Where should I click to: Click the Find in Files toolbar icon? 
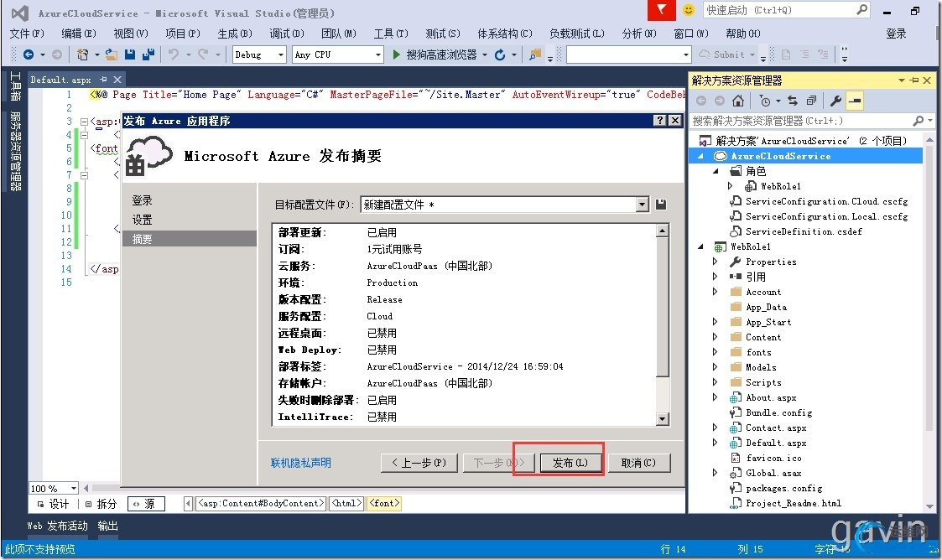coord(534,54)
